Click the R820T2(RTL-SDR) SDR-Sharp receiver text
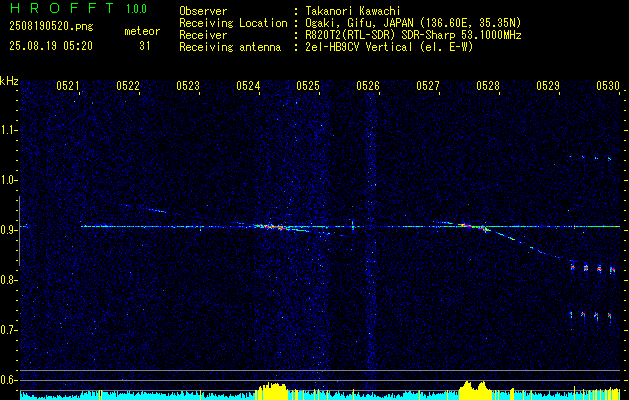The height and width of the screenshot is (400, 629). (x=413, y=35)
